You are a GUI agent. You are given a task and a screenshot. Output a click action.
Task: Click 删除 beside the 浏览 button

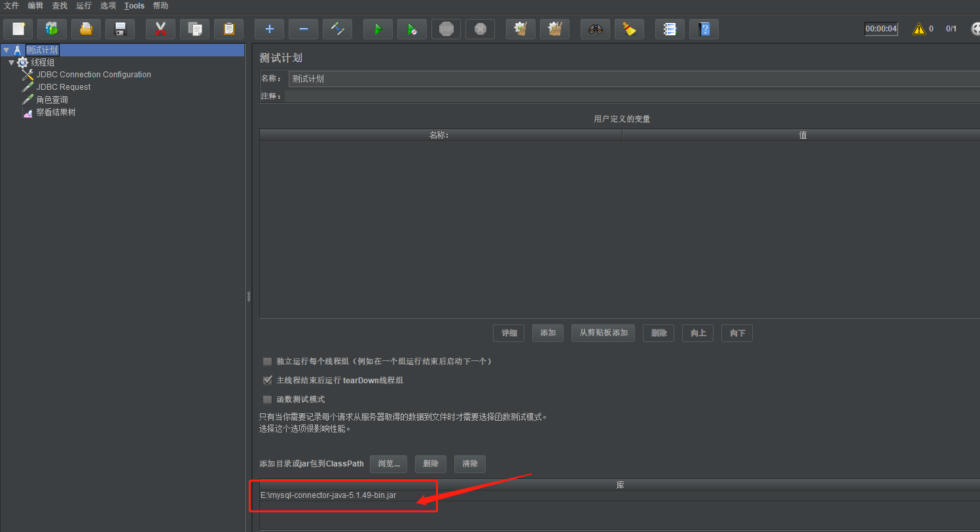pos(431,464)
